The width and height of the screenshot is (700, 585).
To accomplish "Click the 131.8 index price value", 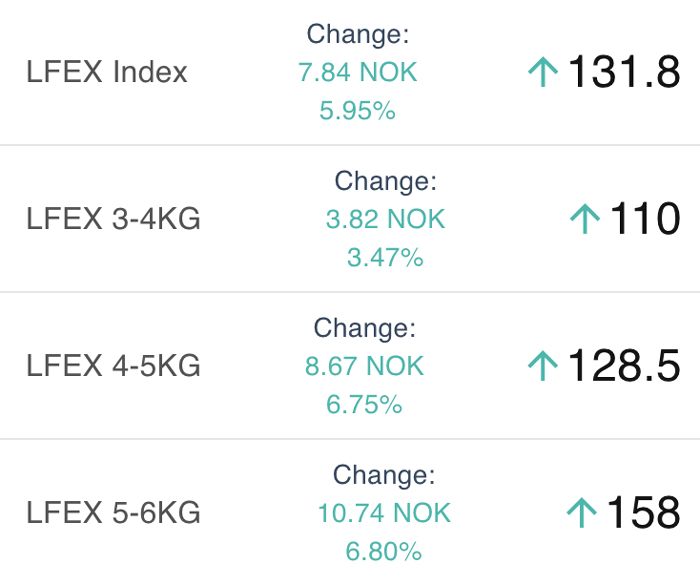I will [624, 71].
